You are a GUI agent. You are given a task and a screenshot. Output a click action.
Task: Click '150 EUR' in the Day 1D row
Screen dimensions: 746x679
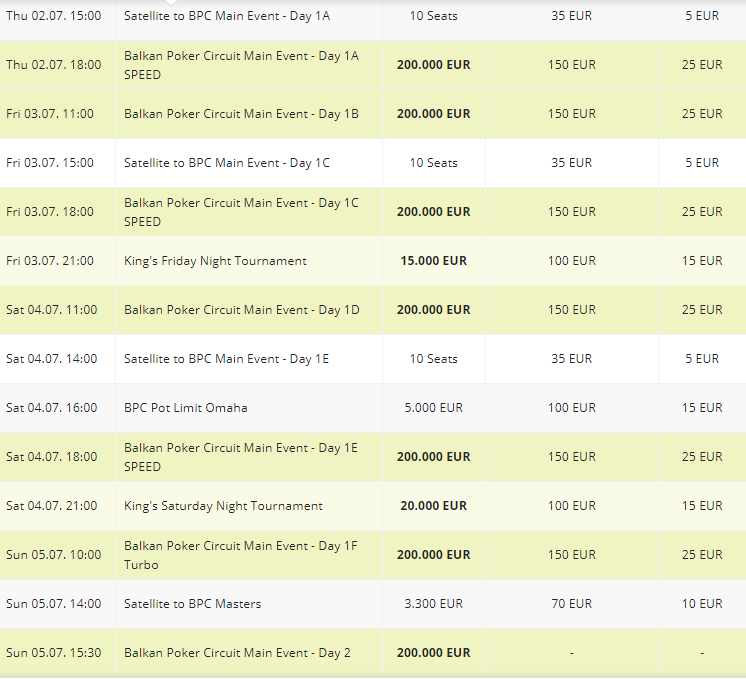pyautogui.click(x=571, y=310)
